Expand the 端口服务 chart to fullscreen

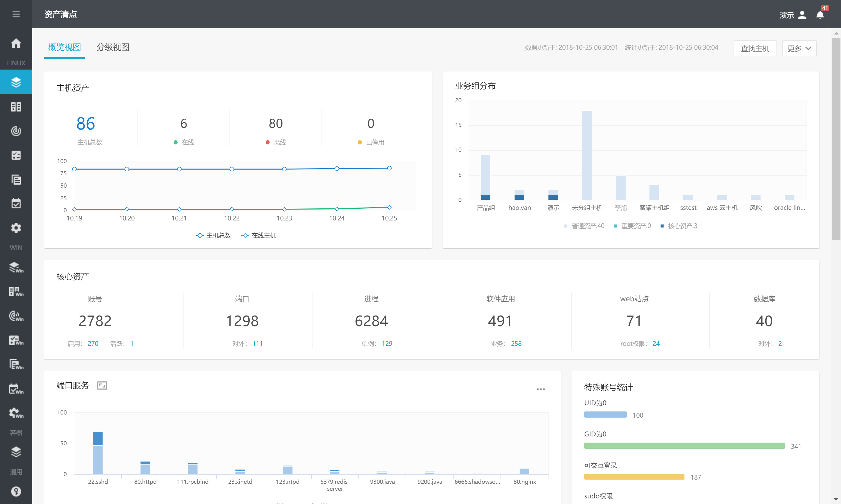(102, 385)
